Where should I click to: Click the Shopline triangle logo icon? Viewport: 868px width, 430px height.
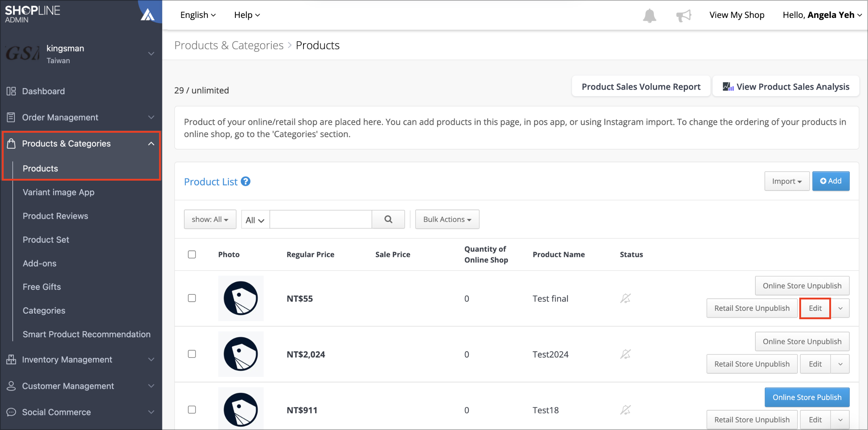click(x=148, y=15)
